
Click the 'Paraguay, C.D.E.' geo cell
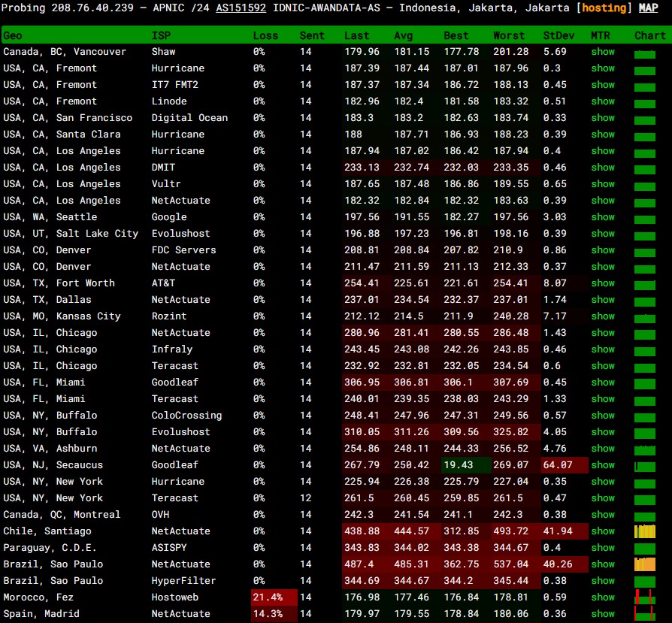pyautogui.click(x=50, y=548)
